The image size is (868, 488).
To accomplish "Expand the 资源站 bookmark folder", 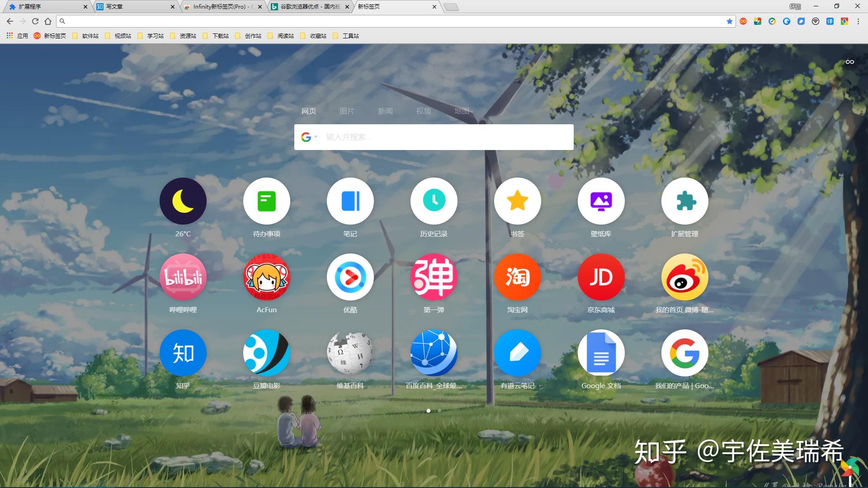I will 183,36.
